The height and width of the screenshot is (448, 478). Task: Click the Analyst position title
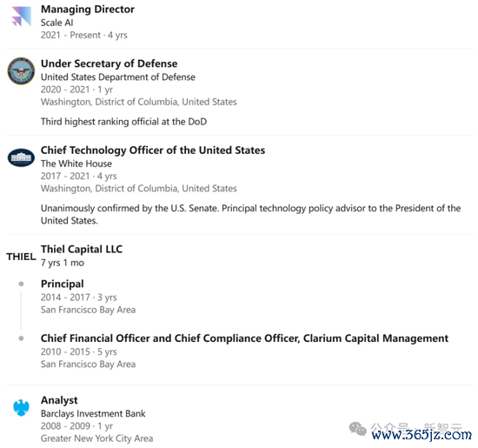click(x=59, y=400)
